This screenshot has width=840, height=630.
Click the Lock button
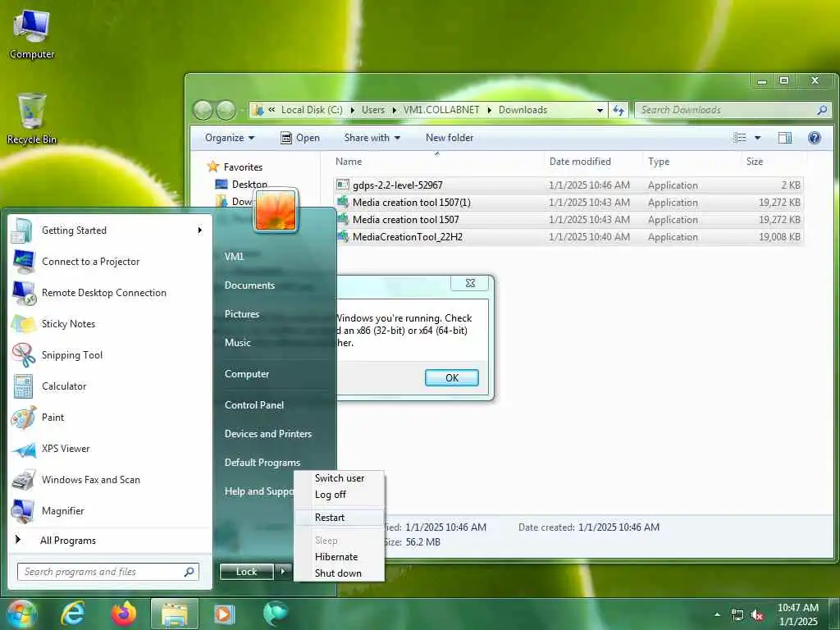pyautogui.click(x=246, y=572)
